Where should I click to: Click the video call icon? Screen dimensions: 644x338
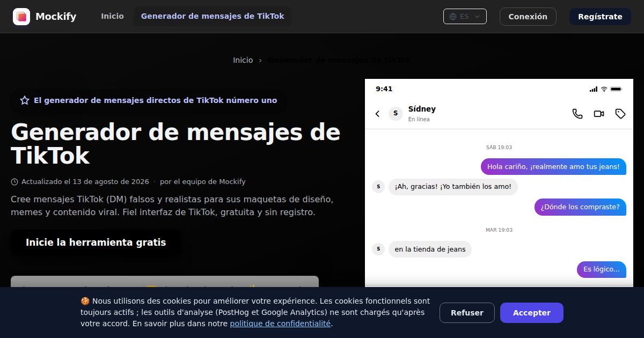pyautogui.click(x=599, y=114)
